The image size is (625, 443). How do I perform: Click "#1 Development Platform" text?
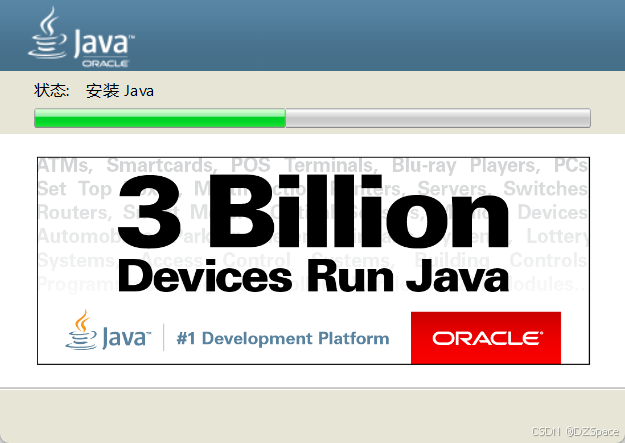pyautogui.click(x=283, y=339)
